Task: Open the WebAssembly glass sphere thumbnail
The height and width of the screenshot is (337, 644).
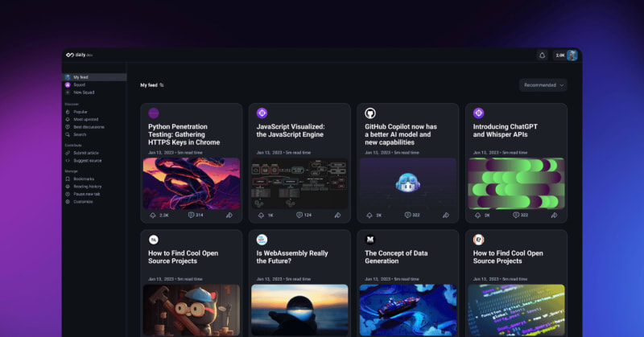Action: tap(299, 310)
